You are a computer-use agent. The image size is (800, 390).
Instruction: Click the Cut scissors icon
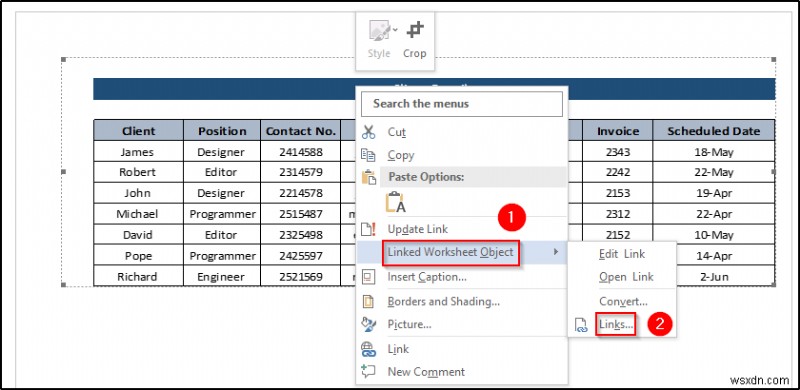[x=368, y=132]
